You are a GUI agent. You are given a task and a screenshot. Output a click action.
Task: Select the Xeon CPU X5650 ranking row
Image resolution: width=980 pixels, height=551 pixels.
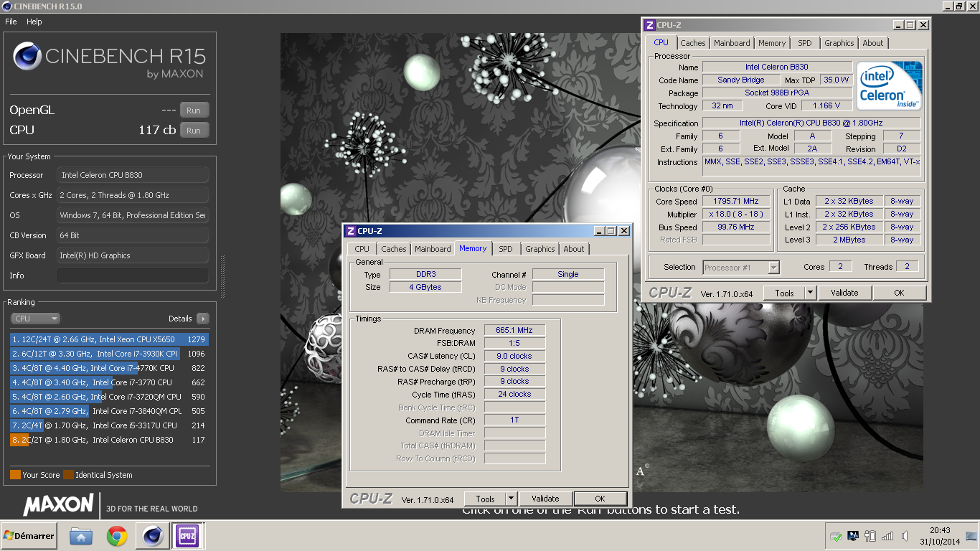pos(108,339)
